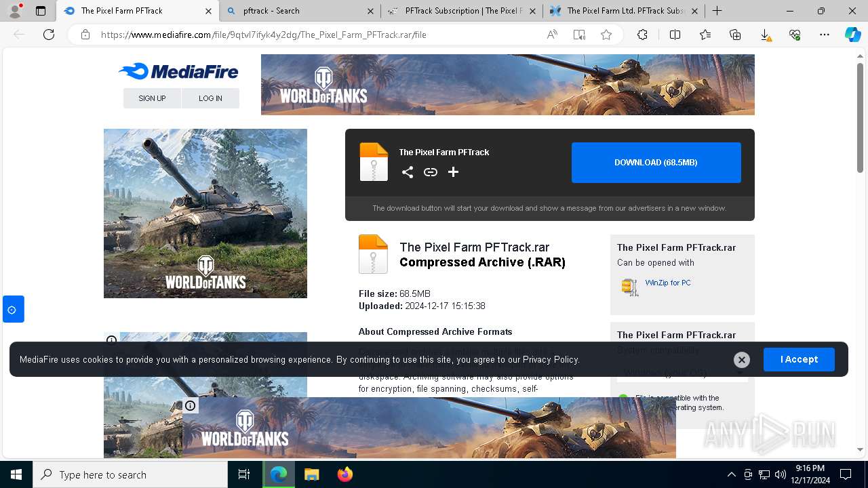Screen dimensions: 868x488
Task: Dismiss cookie banner with X icon
Action: point(742,360)
